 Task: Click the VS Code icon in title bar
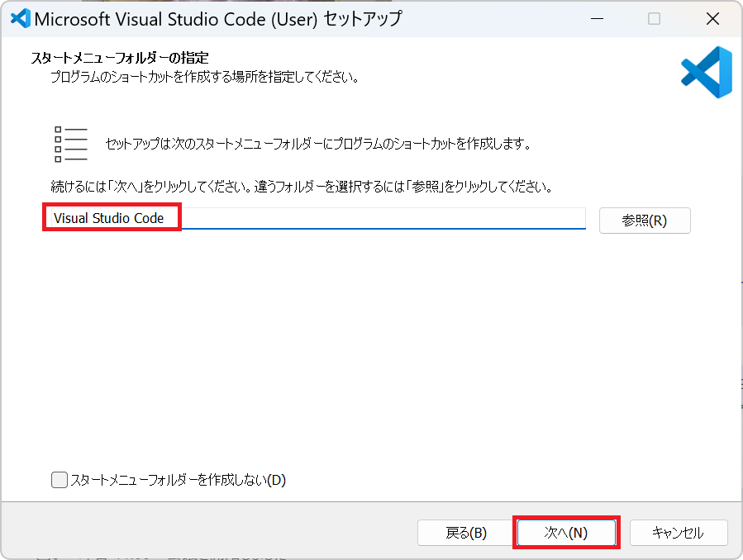19,18
